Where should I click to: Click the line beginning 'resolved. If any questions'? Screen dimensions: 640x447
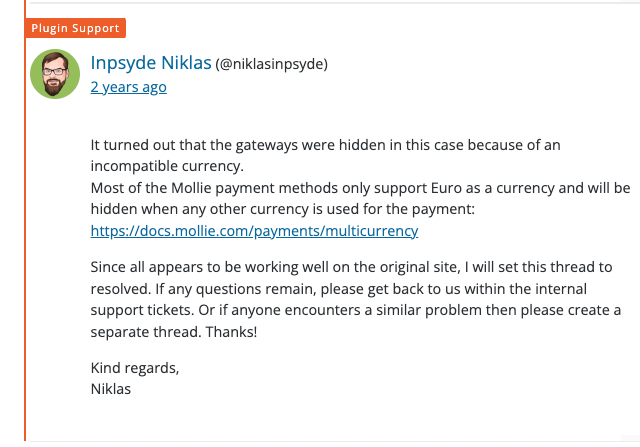click(x=338, y=289)
